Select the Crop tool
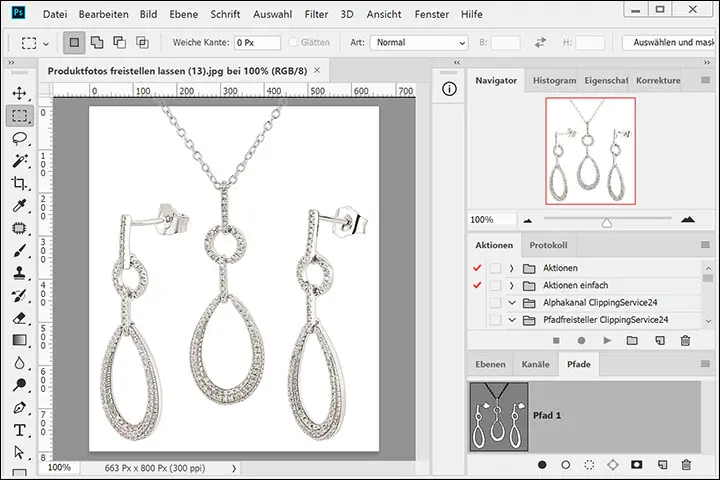720x480 pixels. (x=19, y=184)
